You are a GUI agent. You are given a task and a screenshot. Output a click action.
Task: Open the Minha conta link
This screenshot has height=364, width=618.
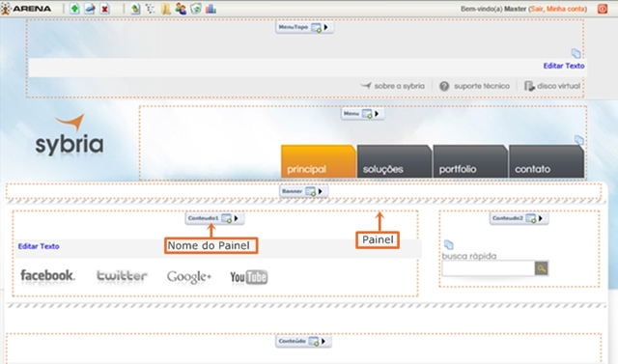click(x=566, y=9)
